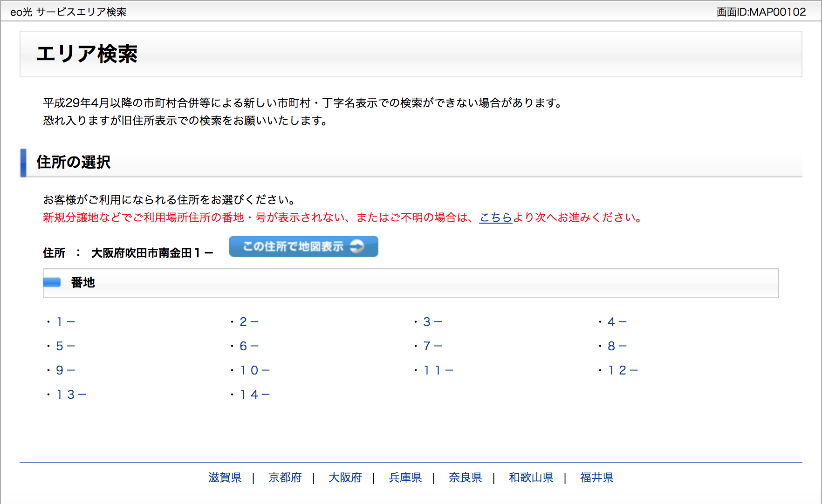Pick block number 12－
Viewport: 822px width, 504px height.
click(x=623, y=370)
